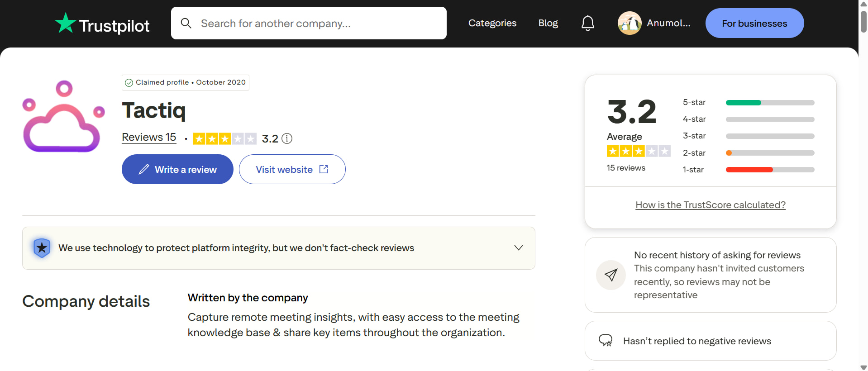Select the 4-star rating row
This screenshot has width=868, height=371.
point(749,119)
